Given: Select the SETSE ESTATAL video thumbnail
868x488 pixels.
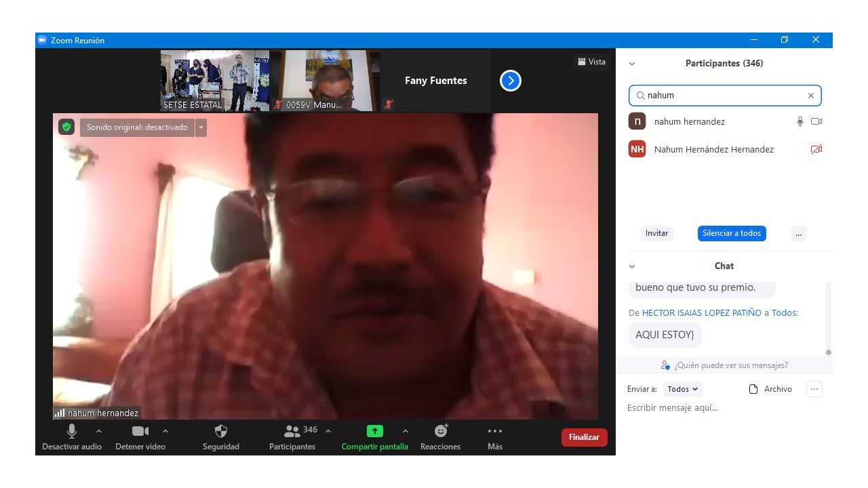Looking at the screenshot, I should 214,81.
